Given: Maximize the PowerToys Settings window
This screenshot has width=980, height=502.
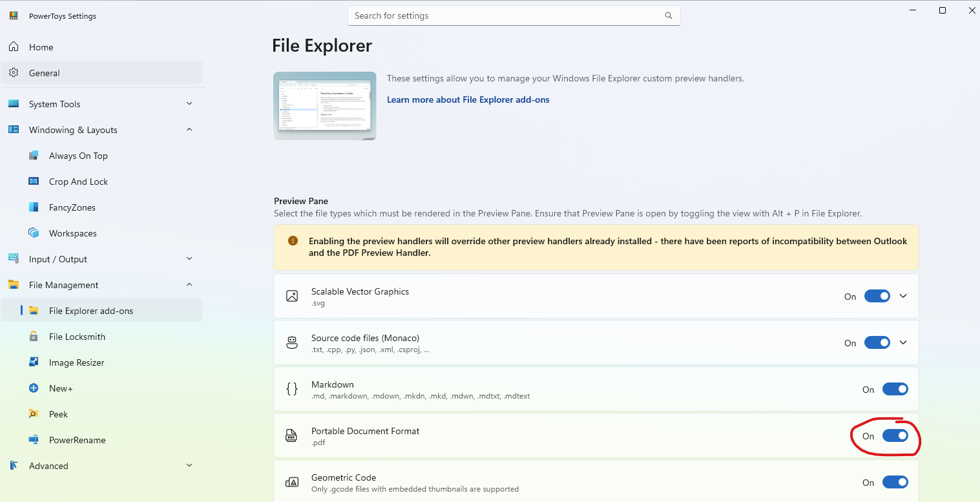Looking at the screenshot, I should click(943, 10).
